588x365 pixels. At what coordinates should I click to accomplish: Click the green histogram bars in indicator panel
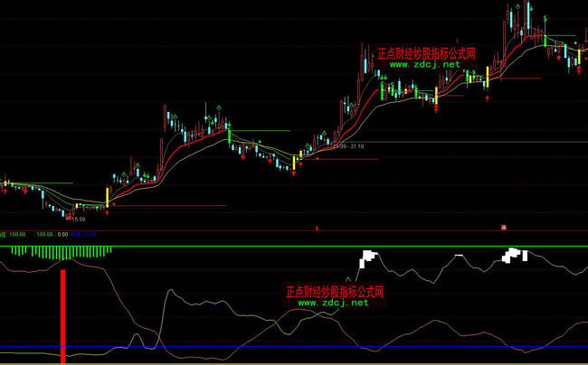[x=63, y=251]
